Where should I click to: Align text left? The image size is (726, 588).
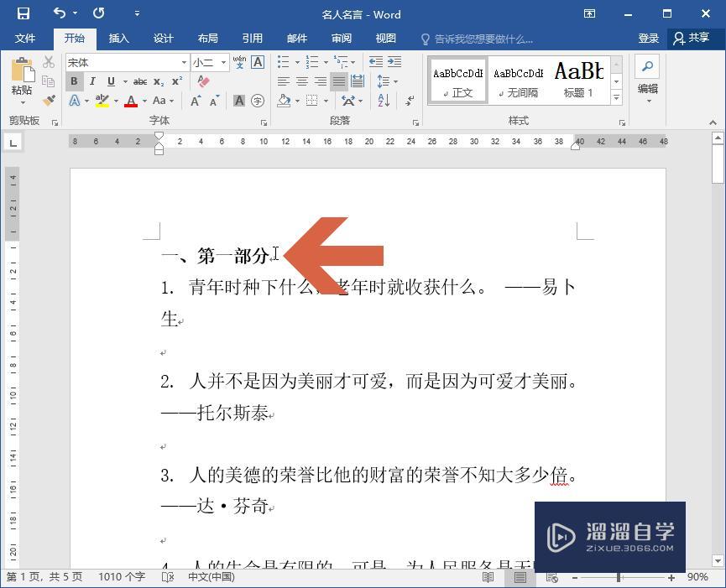(284, 81)
